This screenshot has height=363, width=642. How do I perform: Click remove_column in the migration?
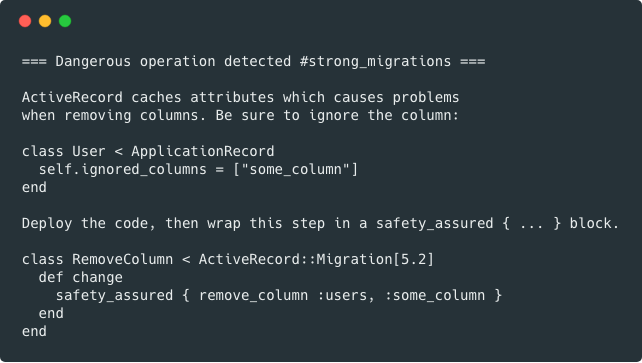253,295
